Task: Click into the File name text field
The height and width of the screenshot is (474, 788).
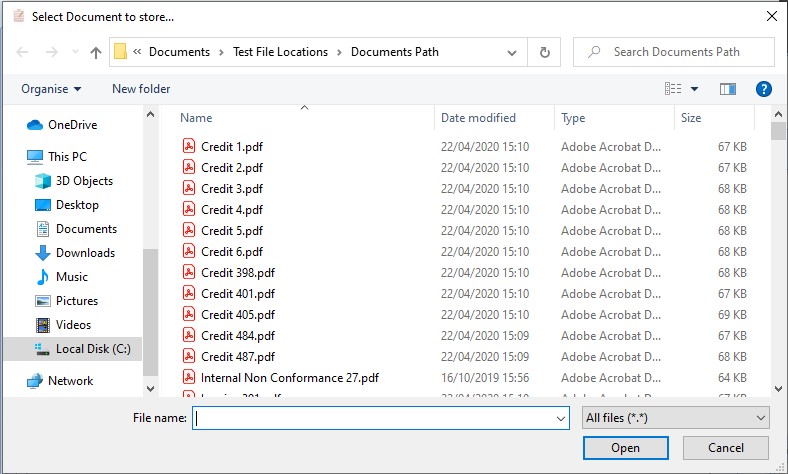Action: coord(380,418)
